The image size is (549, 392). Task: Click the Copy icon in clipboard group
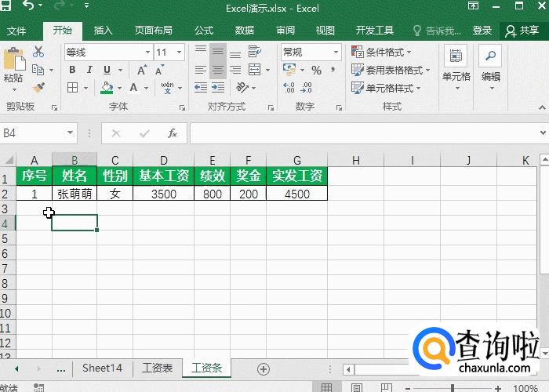38,70
